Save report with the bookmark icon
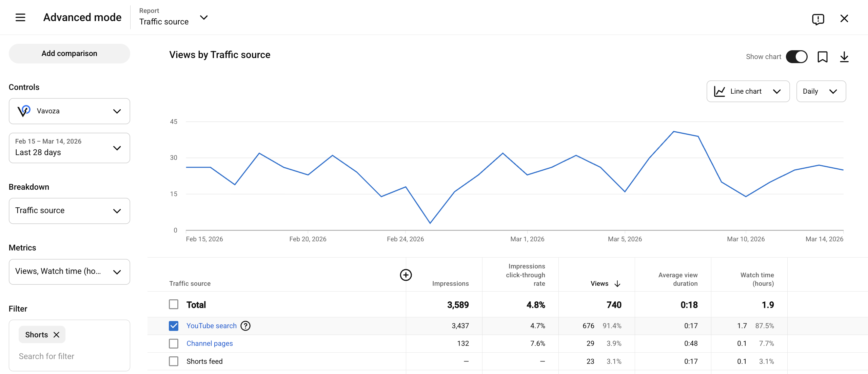 (822, 57)
